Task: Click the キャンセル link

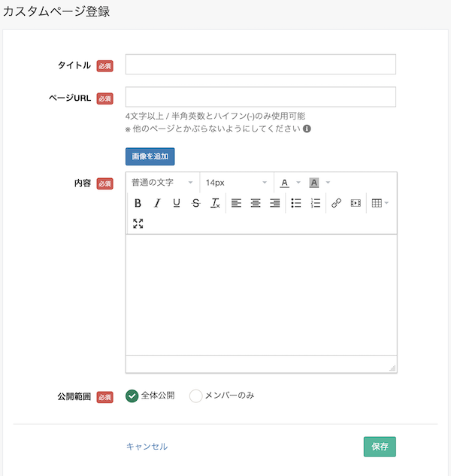Action: (x=147, y=447)
